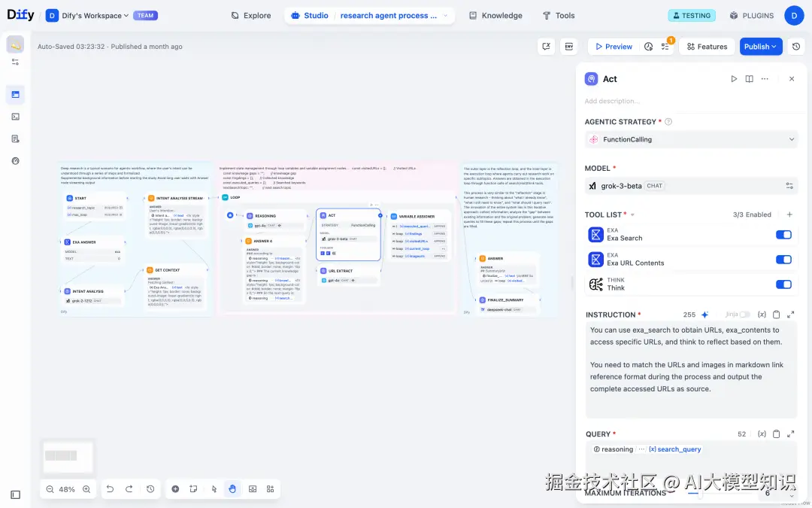Open app settings sliders icon in sidebar
This screenshot has width=812, height=508.
[16, 62]
